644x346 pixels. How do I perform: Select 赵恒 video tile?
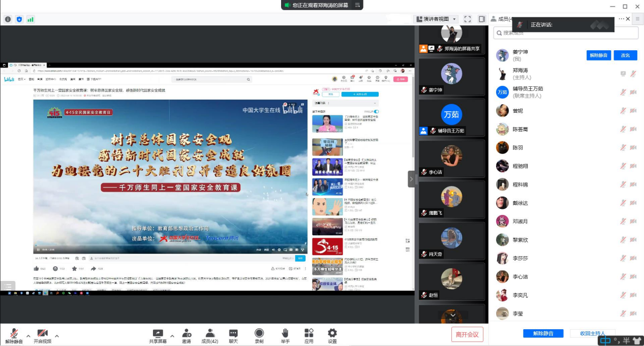click(451, 282)
